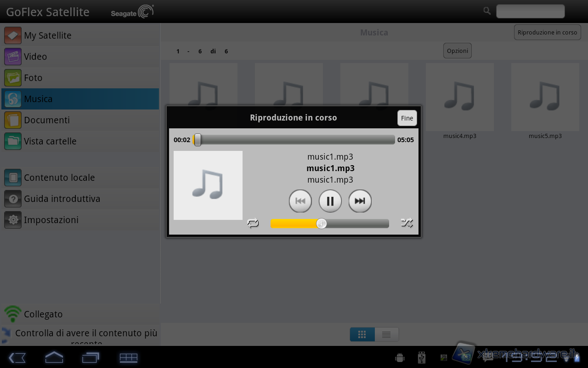Screen dimensions: 588x368
Task: Click the playback progress seek bar
Action: click(x=294, y=140)
